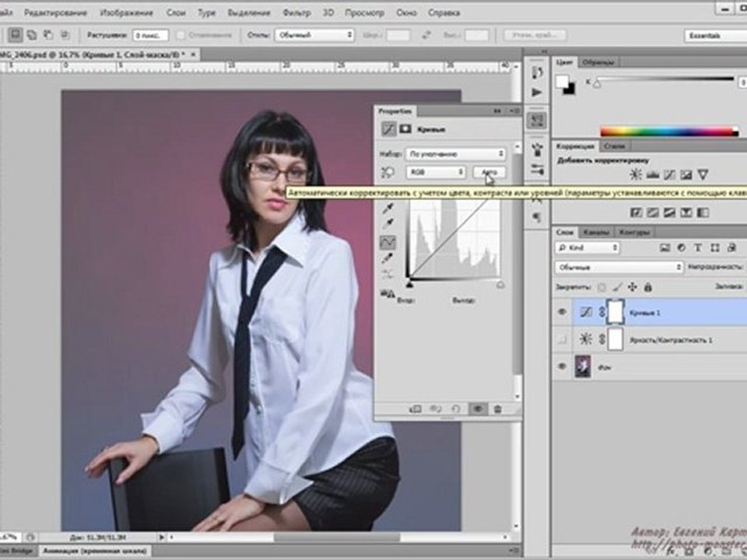Viewport: 747px width, 560px height.
Task: Clip adjustment to layer below icon
Action: (415, 409)
